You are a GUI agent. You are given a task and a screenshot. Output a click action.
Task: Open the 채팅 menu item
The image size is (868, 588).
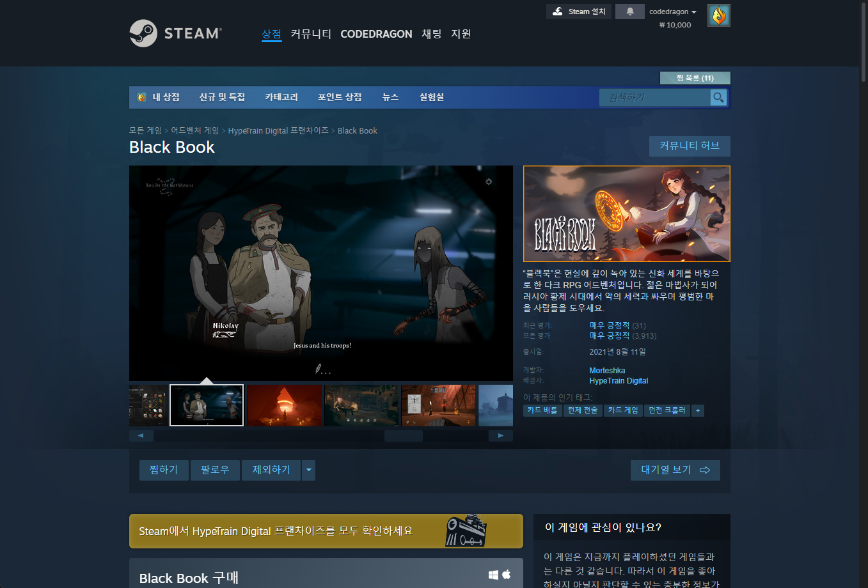pos(432,34)
